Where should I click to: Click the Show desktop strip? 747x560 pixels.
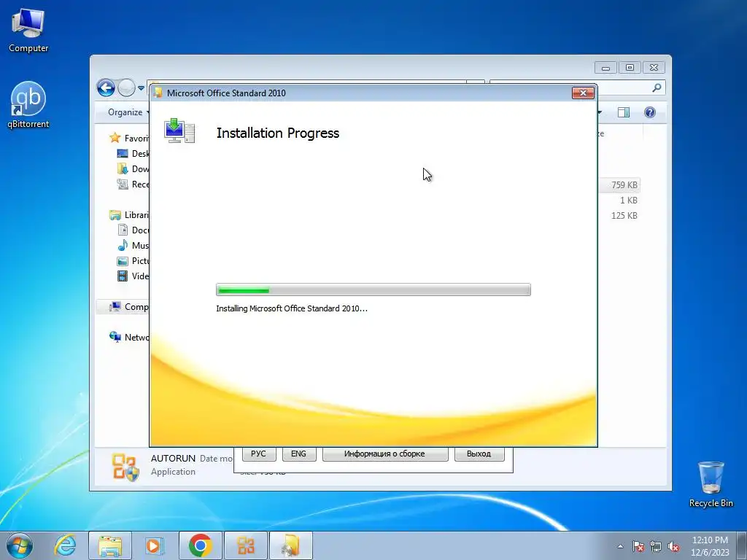click(x=742, y=545)
